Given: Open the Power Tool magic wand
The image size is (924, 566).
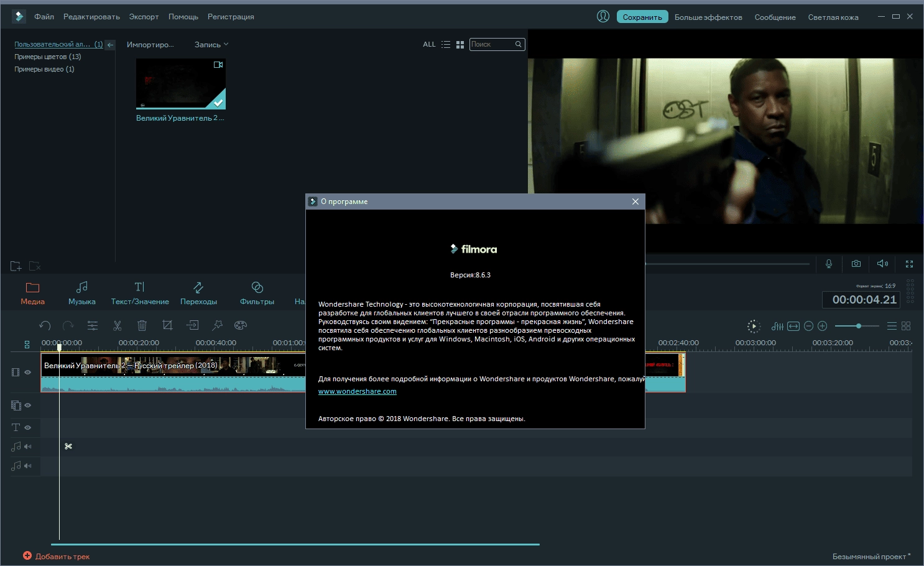Looking at the screenshot, I should 217,325.
